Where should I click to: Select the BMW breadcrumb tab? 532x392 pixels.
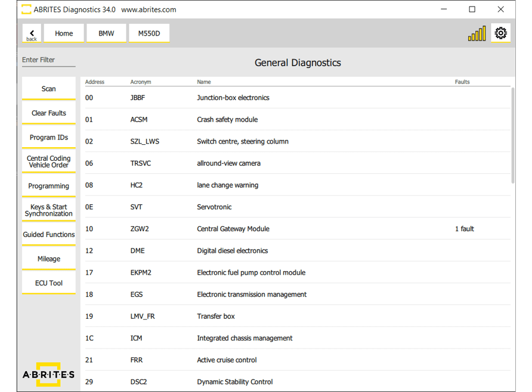(x=106, y=33)
